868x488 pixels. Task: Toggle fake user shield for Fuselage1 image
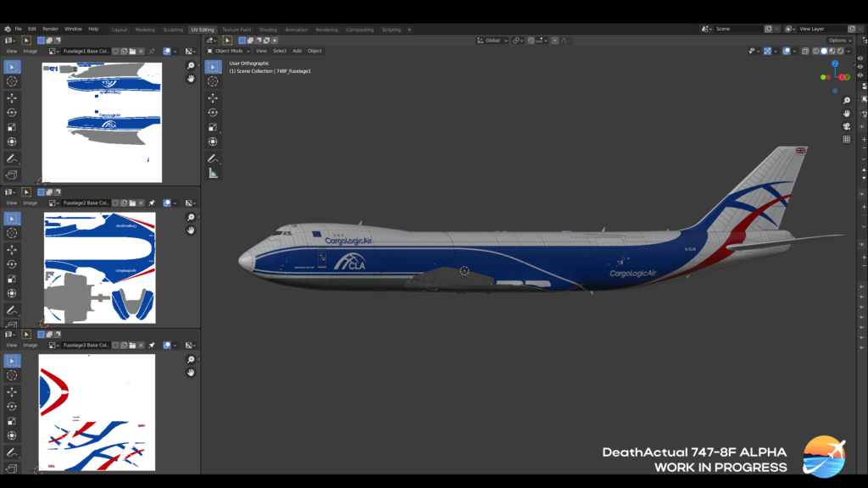coord(115,51)
